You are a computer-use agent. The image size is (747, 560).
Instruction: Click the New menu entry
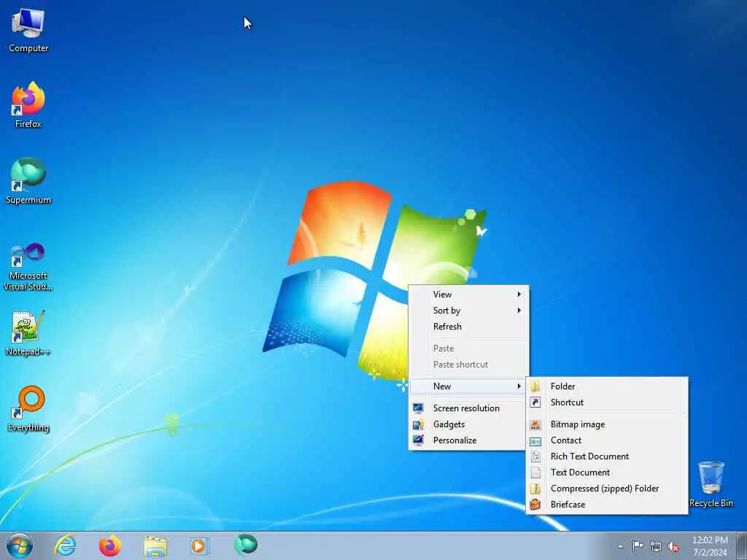(469, 386)
